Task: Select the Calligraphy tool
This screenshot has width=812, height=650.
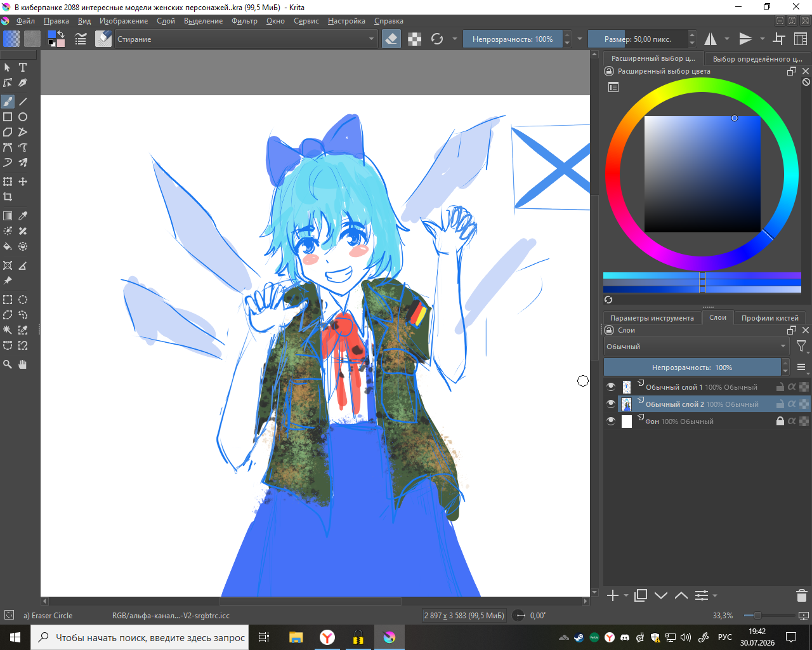Action: click(x=23, y=83)
